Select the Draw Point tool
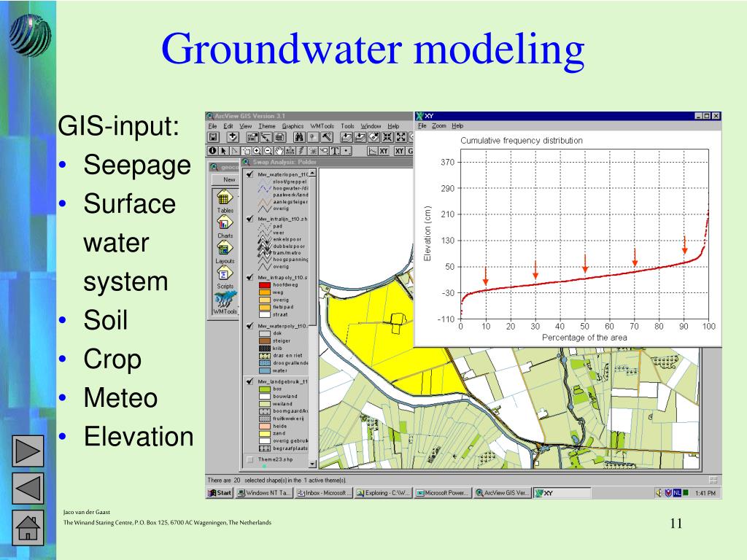The image size is (747, 560). point(347,150)
